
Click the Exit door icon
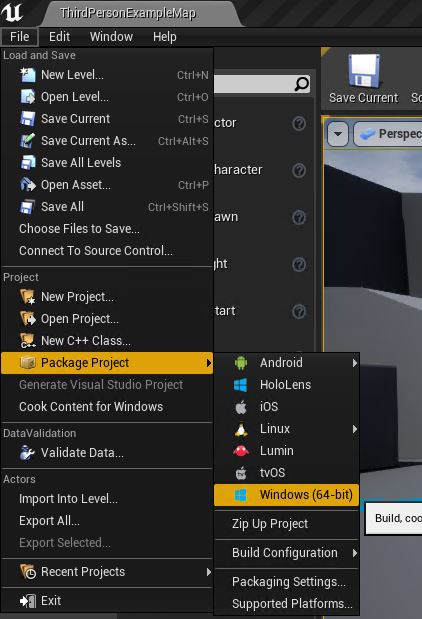tap(28, 601)
